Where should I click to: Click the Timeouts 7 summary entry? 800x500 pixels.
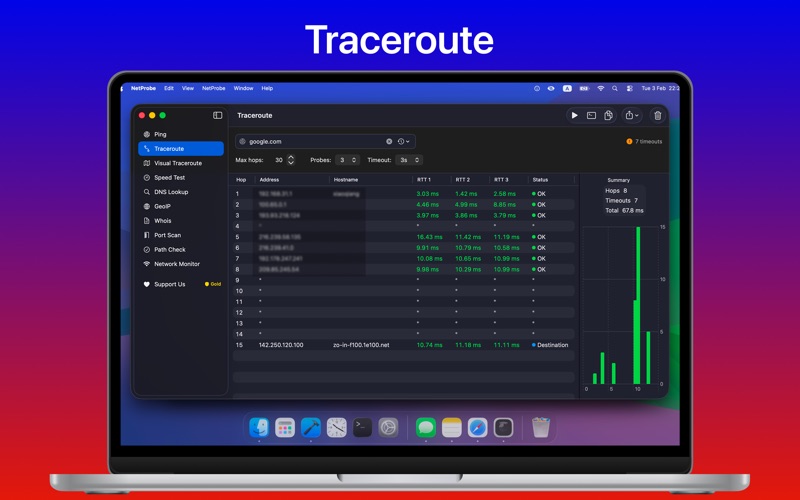pyautogui.click(x=621, y=201)
